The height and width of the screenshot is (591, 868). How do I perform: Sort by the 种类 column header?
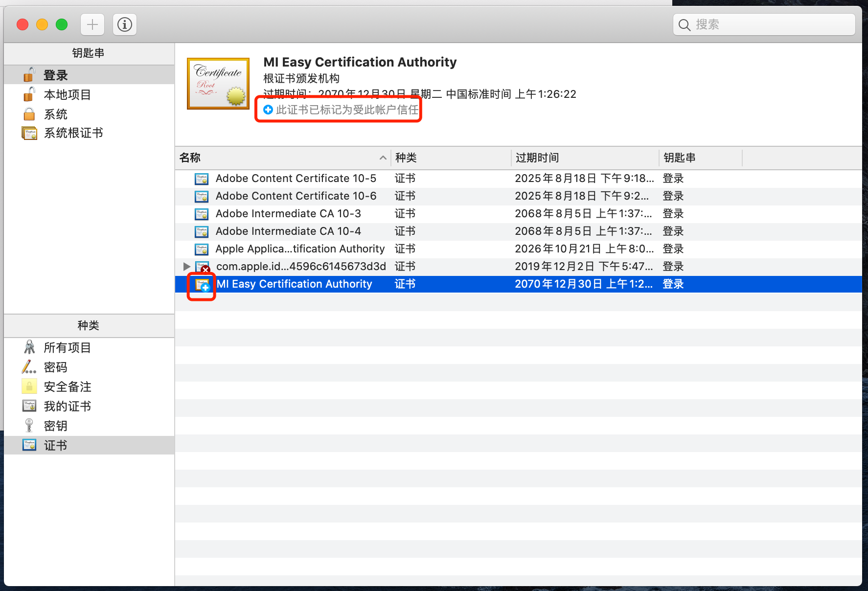[x=451, y=158]
